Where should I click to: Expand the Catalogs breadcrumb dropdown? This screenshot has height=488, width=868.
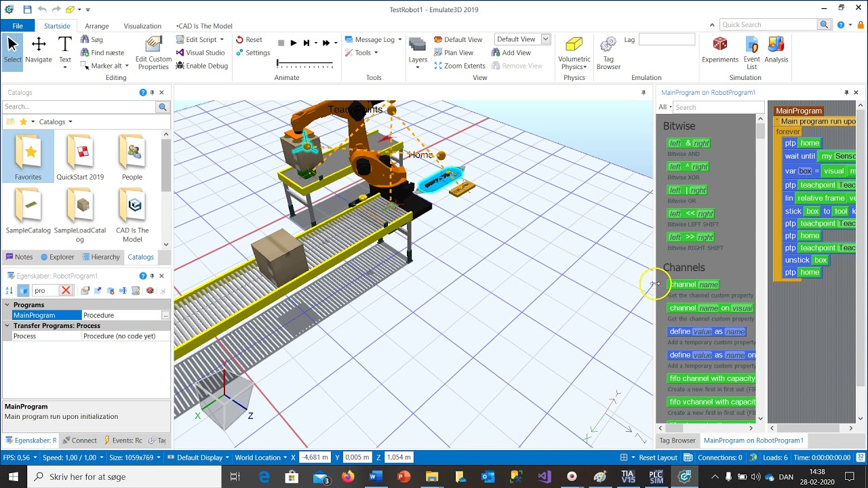[x=70, y=122]
